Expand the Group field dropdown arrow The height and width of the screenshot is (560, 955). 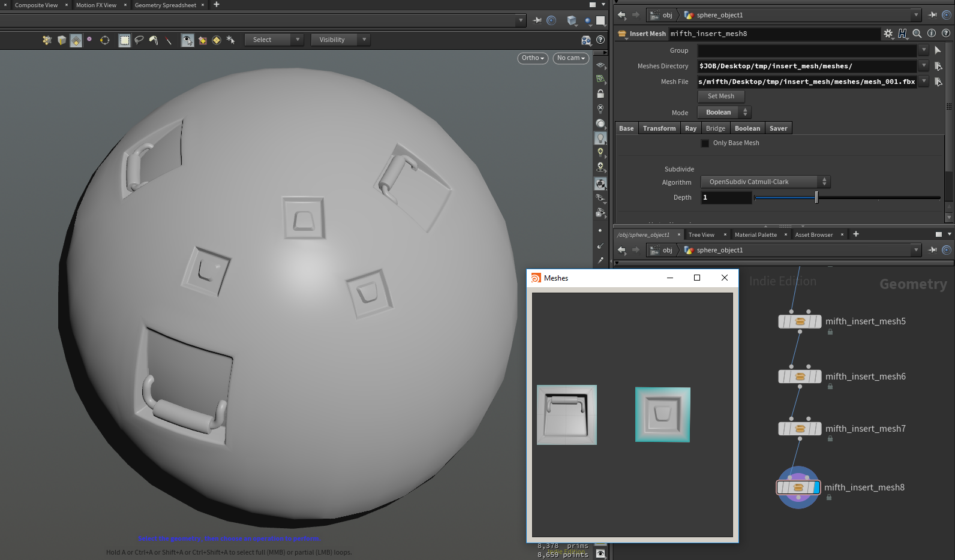tap(924, 50)
